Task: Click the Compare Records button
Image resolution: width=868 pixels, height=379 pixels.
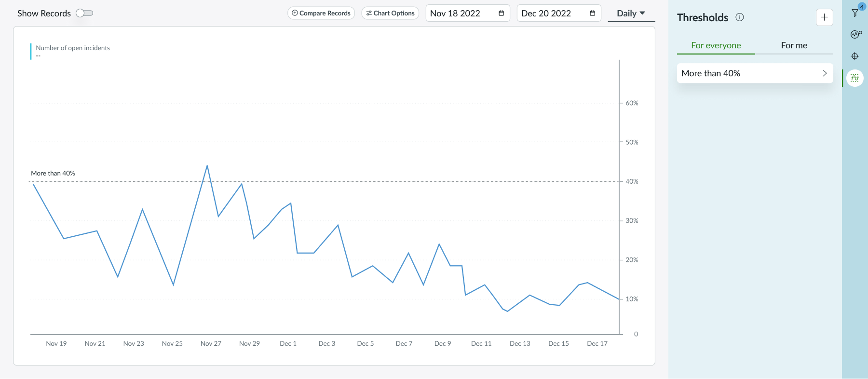Action: 321,13
